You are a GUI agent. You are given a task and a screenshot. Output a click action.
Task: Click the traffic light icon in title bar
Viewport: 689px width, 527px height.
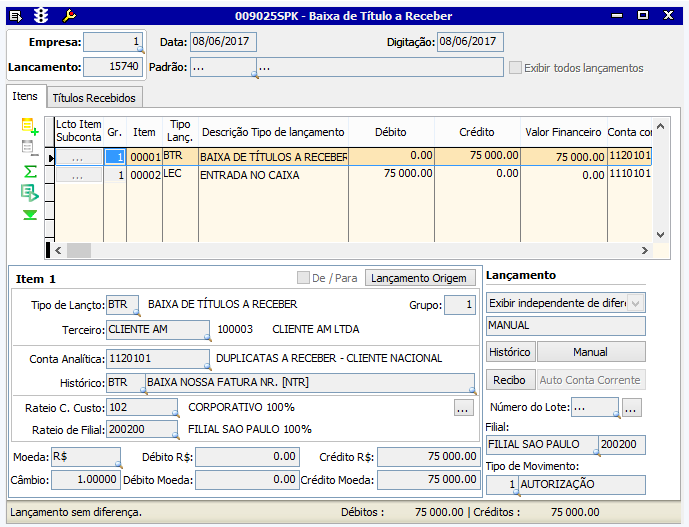[x=41, y=16]
